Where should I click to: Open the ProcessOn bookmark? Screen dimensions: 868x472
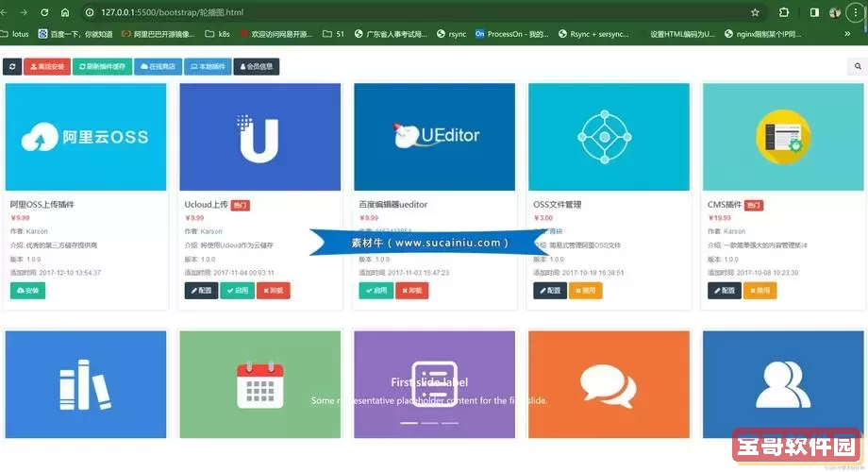(511, 34)
